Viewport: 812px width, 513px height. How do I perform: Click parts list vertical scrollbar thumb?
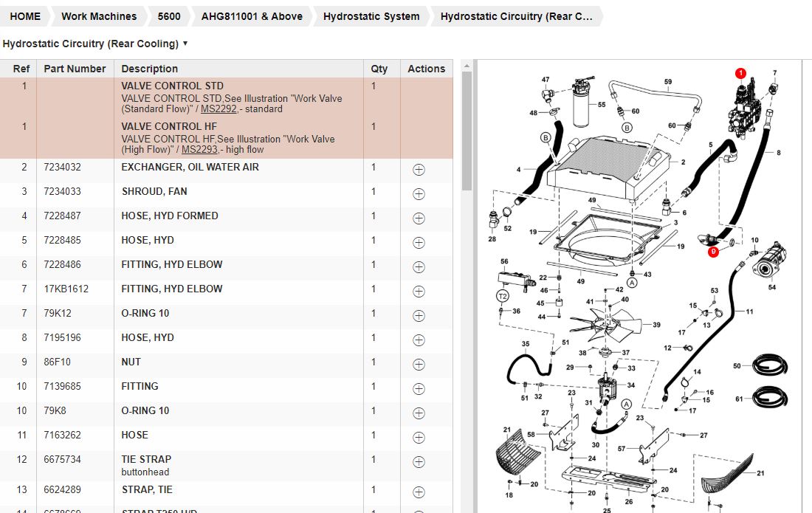pyautogui.click(x=467, y=131)
